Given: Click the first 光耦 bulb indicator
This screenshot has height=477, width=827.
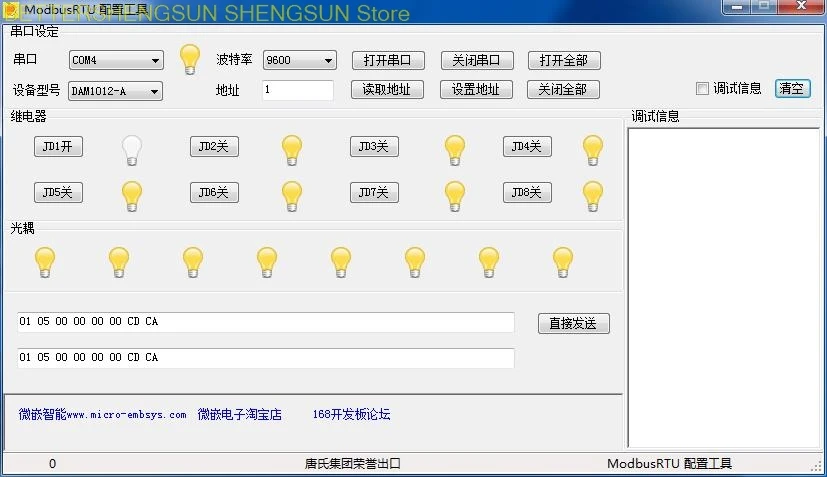Looking at the screenshot, I should click(x=45, y=262).
